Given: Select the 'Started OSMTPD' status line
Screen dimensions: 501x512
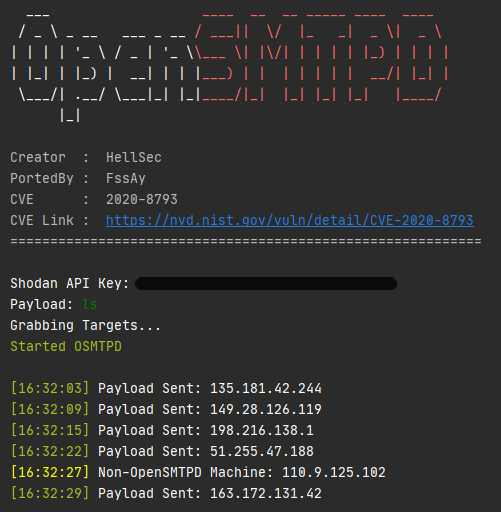Looking at the screenshot, I should 66,347.
